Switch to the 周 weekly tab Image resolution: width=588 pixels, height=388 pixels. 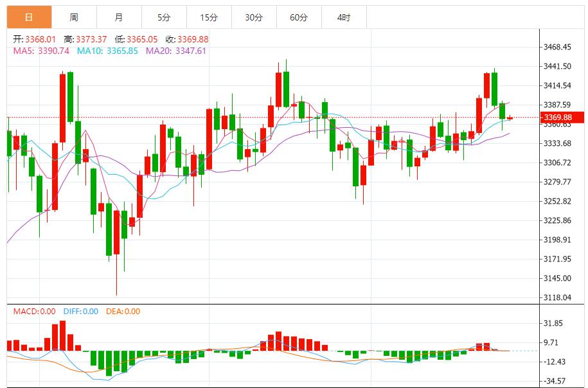pyautogui.click(x=74, y=17)
